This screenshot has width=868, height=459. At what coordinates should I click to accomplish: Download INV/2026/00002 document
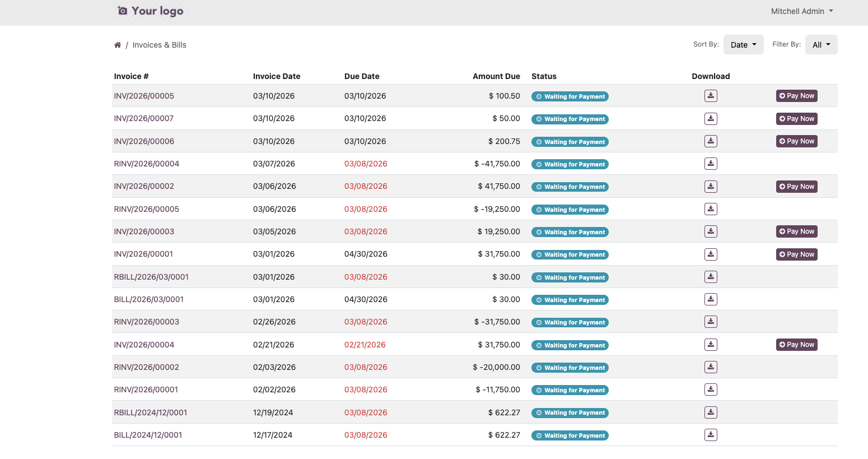coord(711,187)
